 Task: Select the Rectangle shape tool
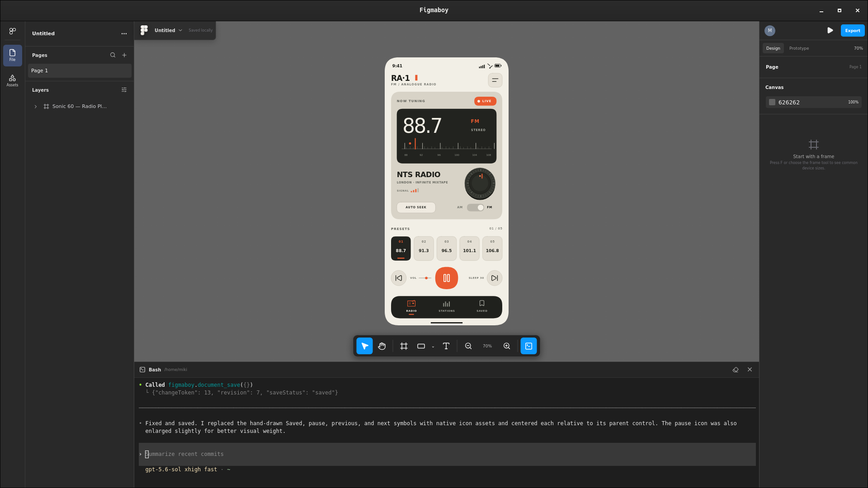[x=421, y=346]
